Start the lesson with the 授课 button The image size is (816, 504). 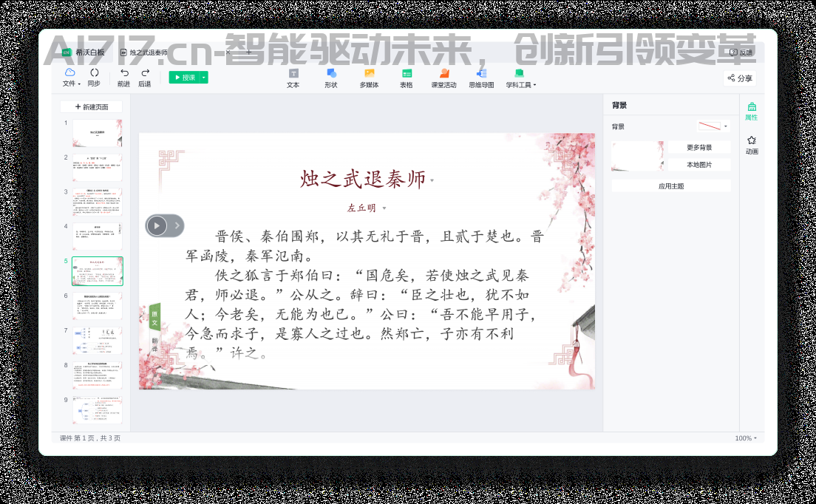(185, 78)
